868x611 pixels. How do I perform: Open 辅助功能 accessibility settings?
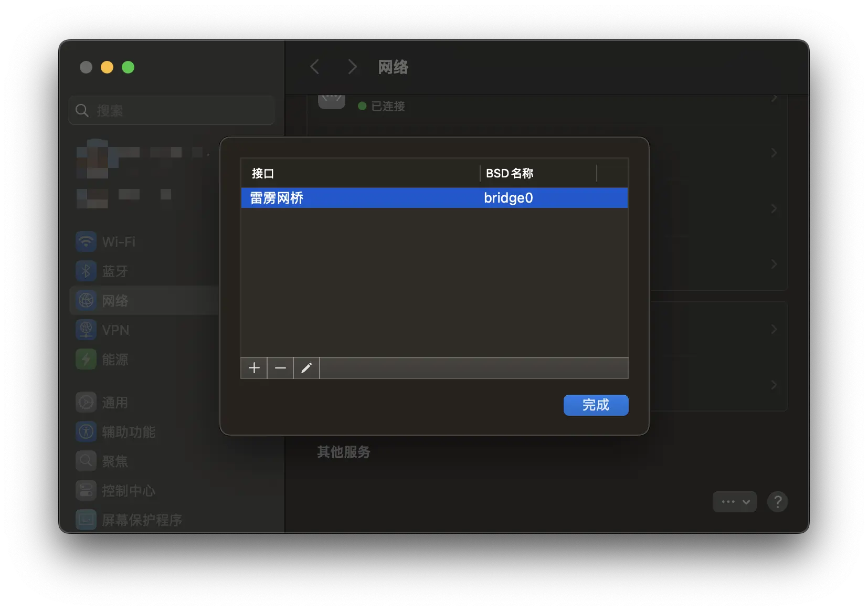tap(129, 432)
